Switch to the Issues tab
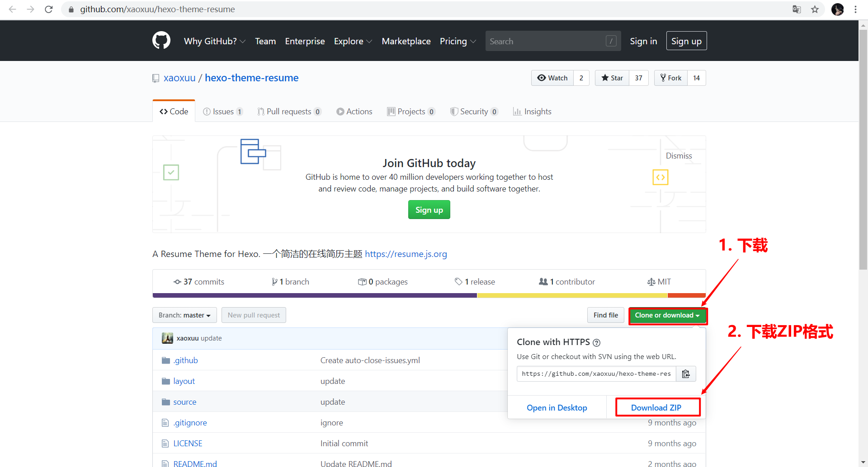This screenshot has height=467, width=868. pos(223,112)
